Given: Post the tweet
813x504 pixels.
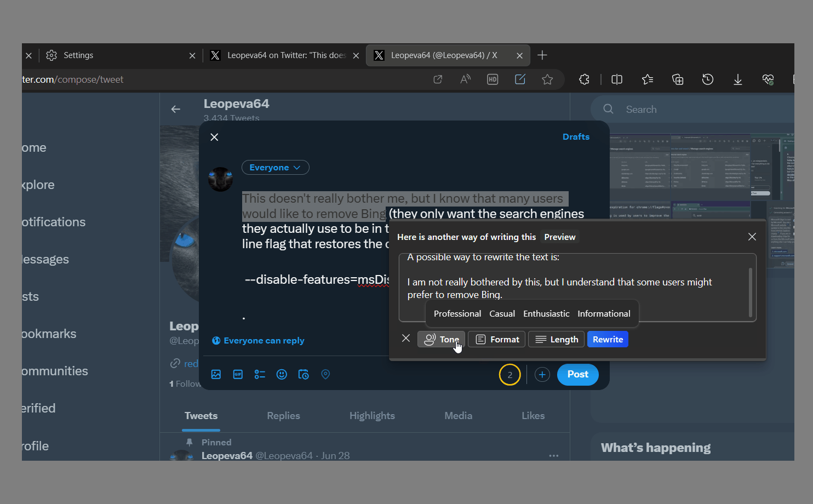Looking at the screenshot, I should click(x=578, y=375).
